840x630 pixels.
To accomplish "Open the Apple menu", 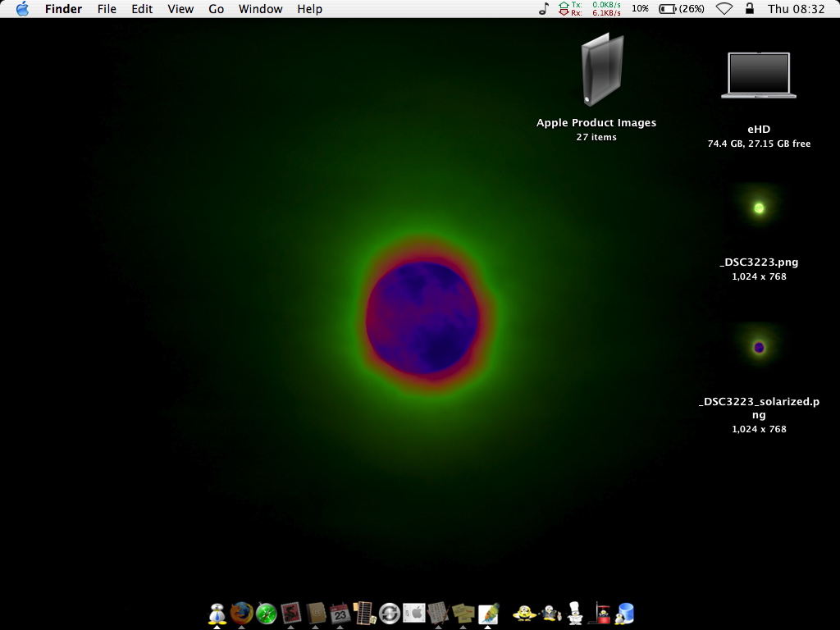I will [x=22, y=9].
